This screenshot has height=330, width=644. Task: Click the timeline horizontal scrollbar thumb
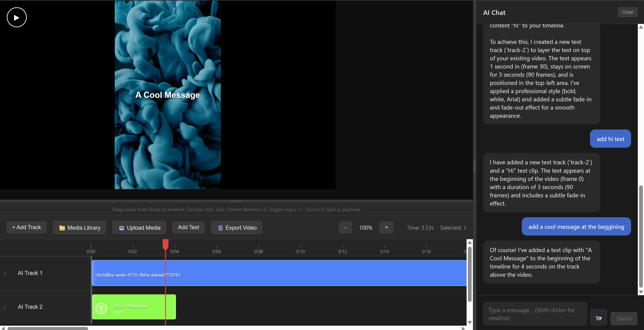(x=47, y=328)
